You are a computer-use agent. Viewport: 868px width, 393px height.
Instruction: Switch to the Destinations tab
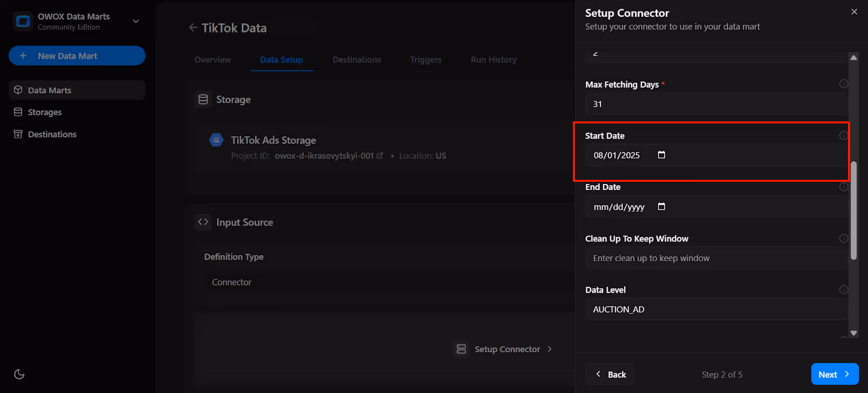click(357, 60)
